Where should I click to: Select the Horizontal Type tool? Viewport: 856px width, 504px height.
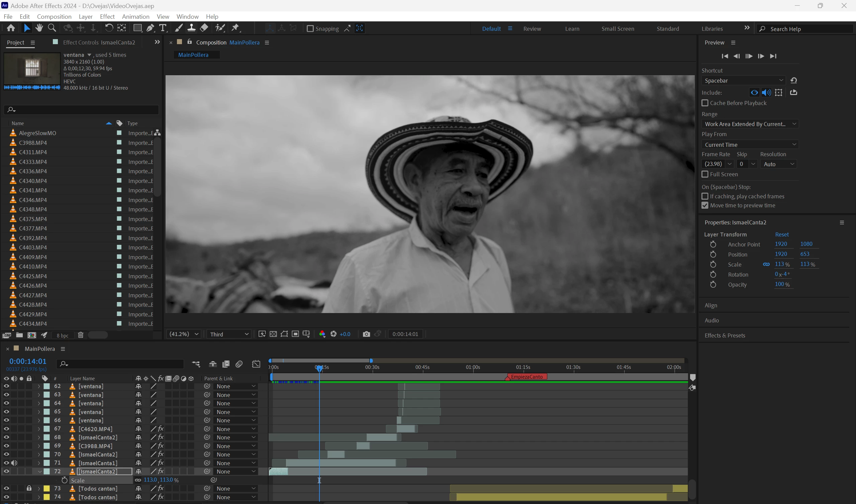pyautogui.click(x=163, y=28)
